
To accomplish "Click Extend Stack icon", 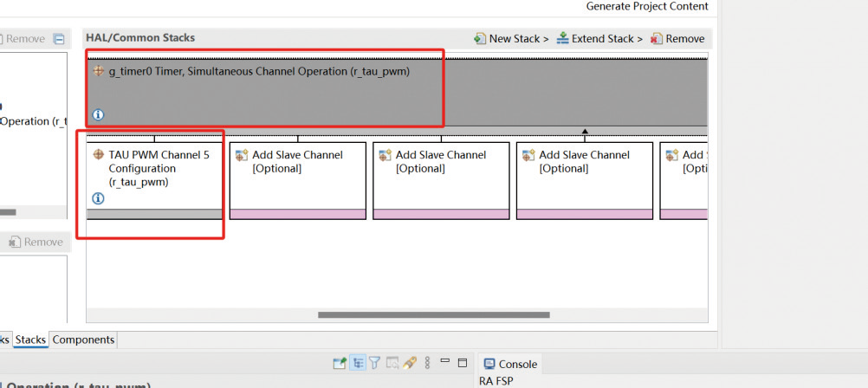I will pos(562,38).
